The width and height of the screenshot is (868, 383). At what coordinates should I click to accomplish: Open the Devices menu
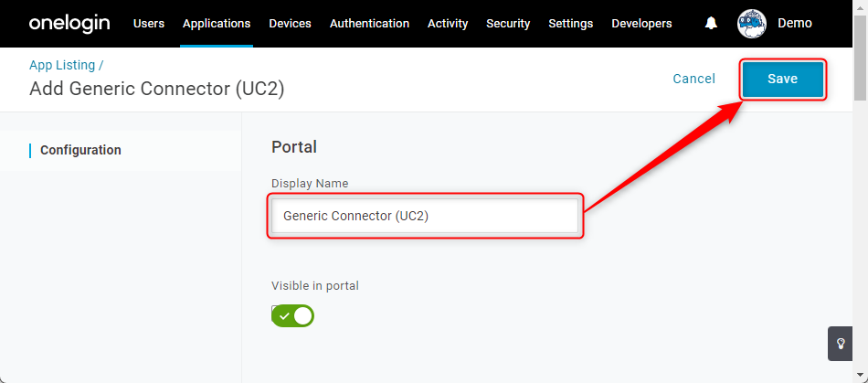click(290, 24)
